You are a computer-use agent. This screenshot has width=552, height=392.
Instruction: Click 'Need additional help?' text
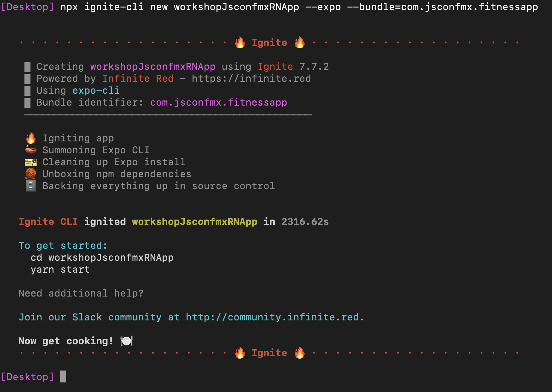(x=81, y=293)
